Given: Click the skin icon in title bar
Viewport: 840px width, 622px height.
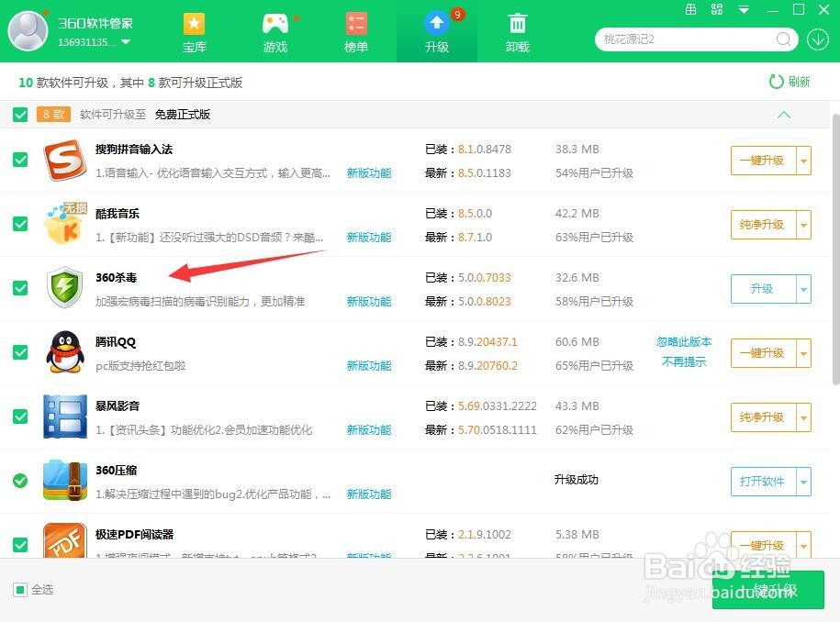Looking at the screenshot, I should pos(717,9).
